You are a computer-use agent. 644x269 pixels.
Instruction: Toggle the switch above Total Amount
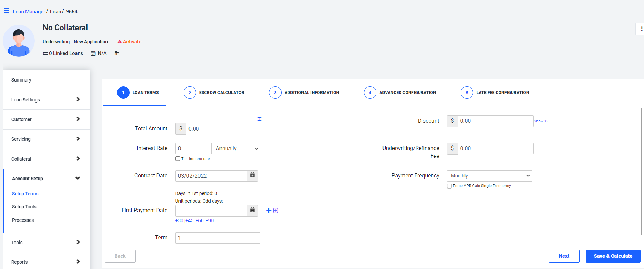tap(259, 119)
